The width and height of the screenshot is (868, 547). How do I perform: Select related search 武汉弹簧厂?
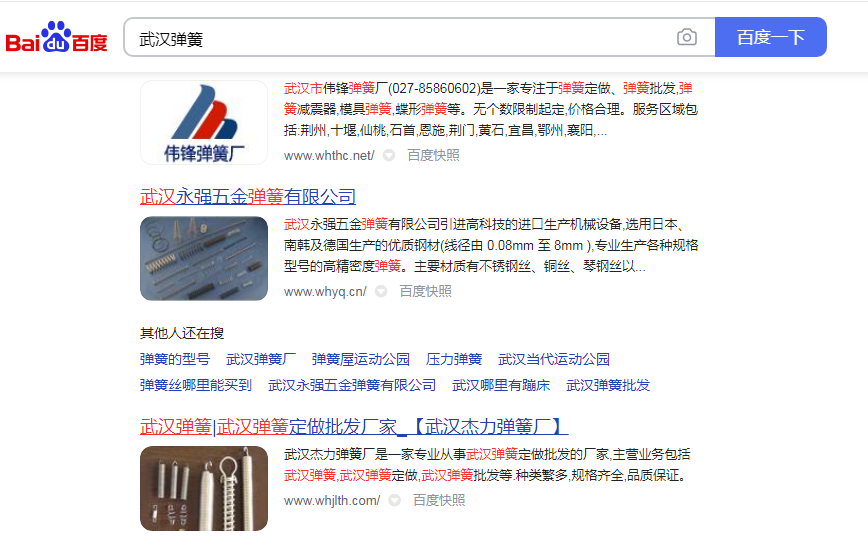261,359
